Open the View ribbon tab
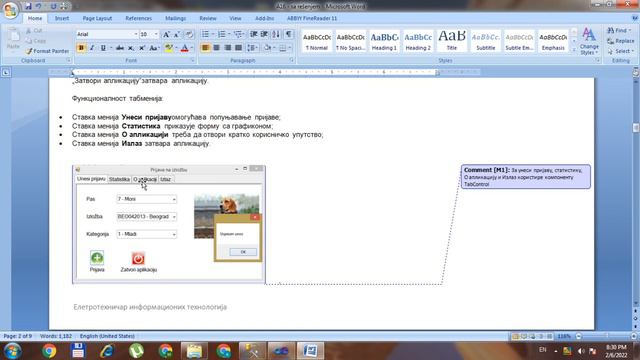The image size is (640, 360). [235, 18]
